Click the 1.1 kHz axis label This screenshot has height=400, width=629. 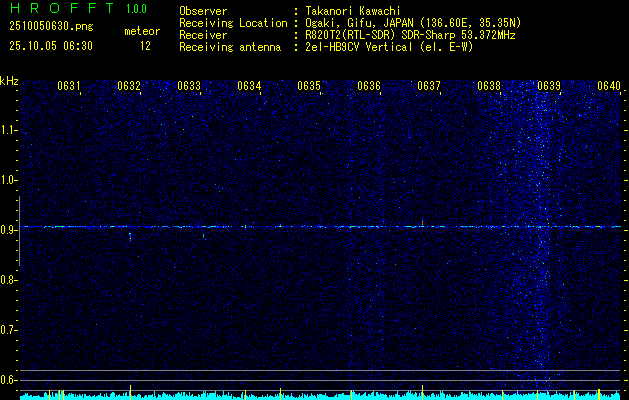click(x=9, y=130)
